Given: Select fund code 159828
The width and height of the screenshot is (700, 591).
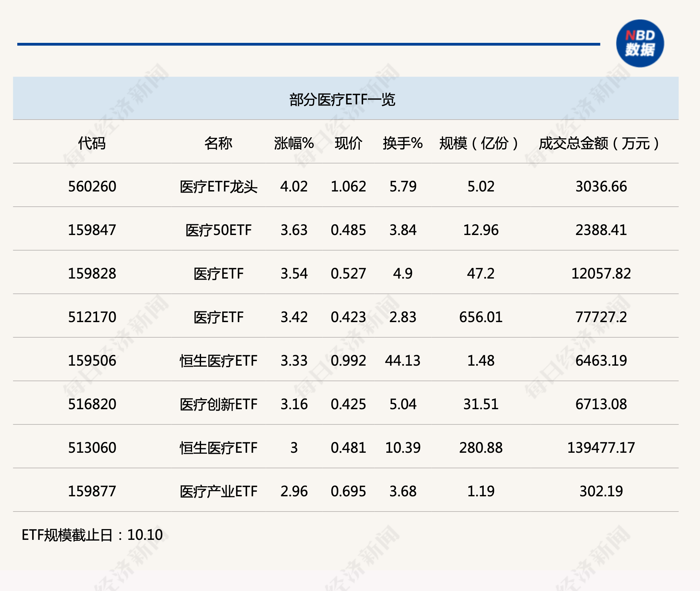Looking at the screenshot, I should (x=92, y=274).
